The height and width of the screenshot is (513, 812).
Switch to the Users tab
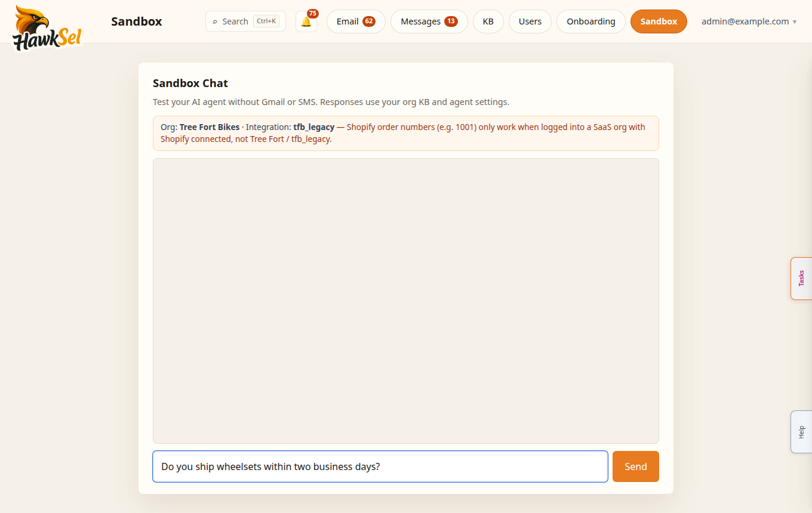click(530, 21)
